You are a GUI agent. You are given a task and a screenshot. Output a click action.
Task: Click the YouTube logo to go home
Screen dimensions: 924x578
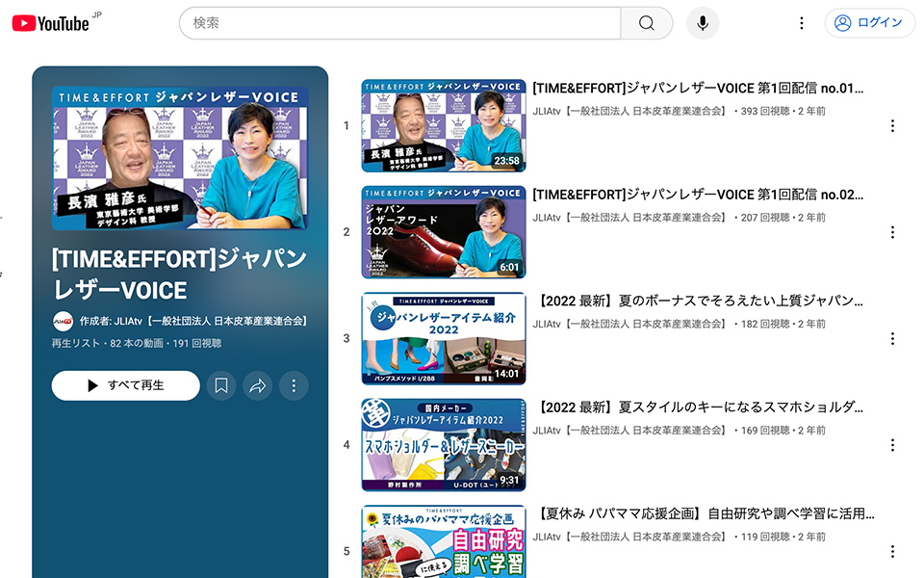[x=51, y=23]
